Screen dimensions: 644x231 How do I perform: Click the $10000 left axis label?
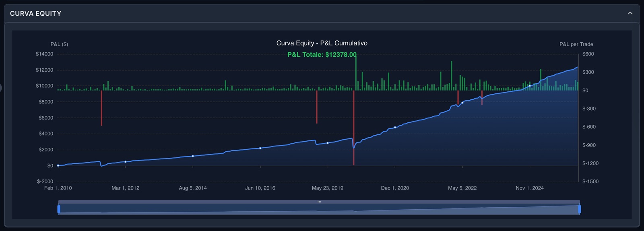[x=44, y=86]
